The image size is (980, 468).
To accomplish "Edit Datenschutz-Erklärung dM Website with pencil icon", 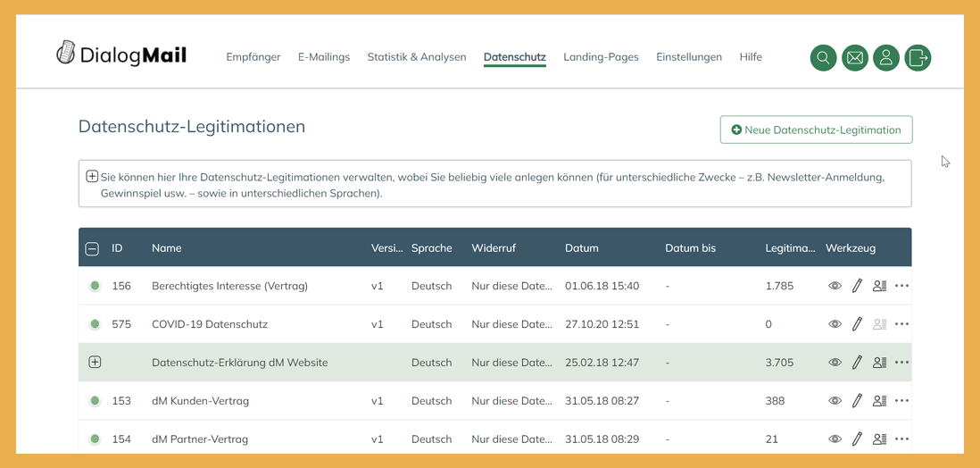I will click(x=857, y=363).
